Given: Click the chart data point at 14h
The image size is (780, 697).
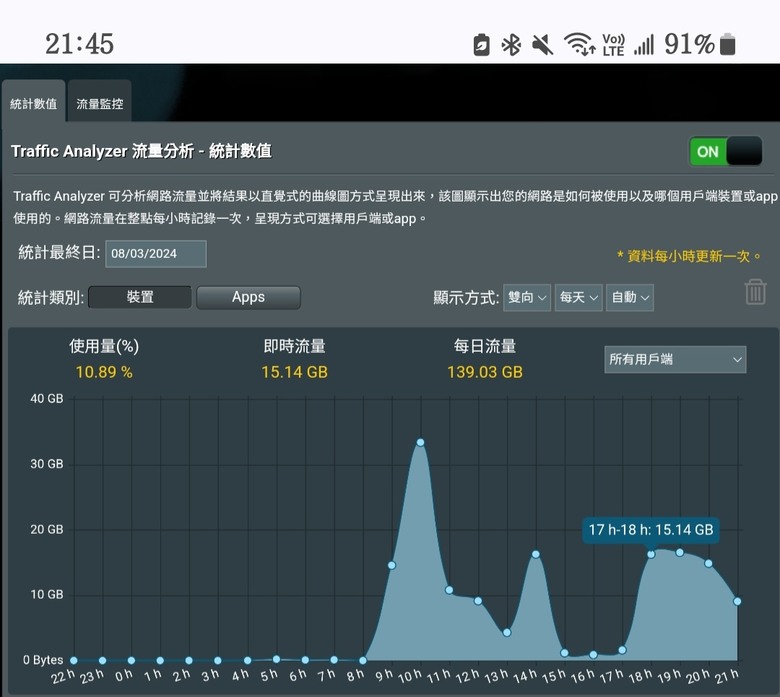Looking at the screenshot, I should click(x=536, y=554).
